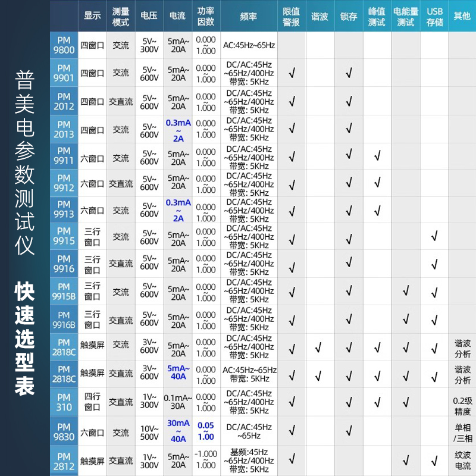476x476 pixels.
Task: Click the 1V~300V voltage in PM 2812 row
Action: (149, 461)
